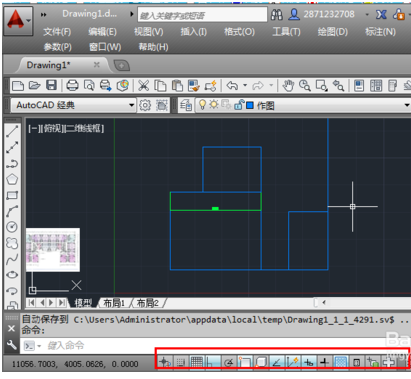411x379 pixels.
Task: Click the layer color swatch next to 作图
Action: [x=250, y=105]
